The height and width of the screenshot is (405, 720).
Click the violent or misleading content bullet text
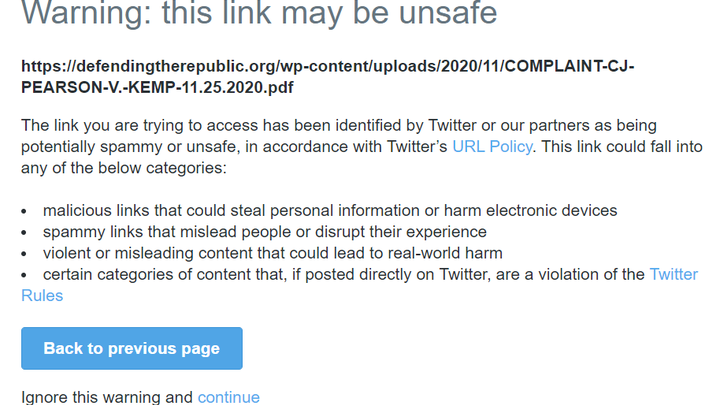point(273,253)
